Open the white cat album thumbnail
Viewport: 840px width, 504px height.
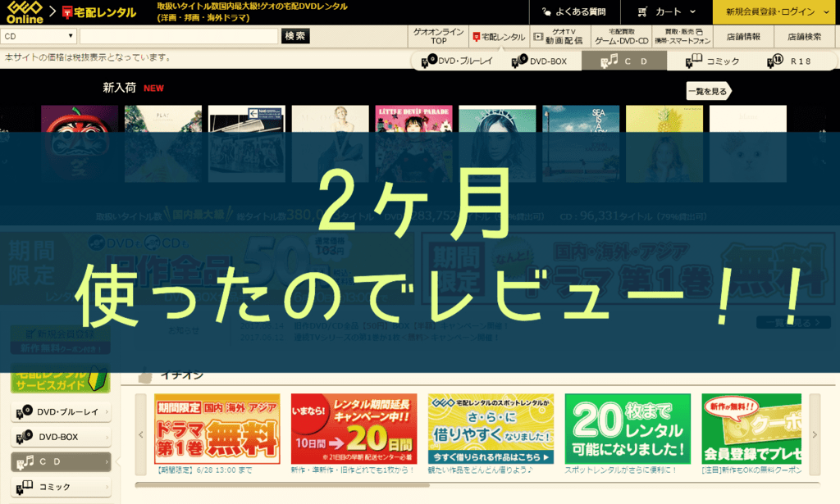tap(748, 143)
